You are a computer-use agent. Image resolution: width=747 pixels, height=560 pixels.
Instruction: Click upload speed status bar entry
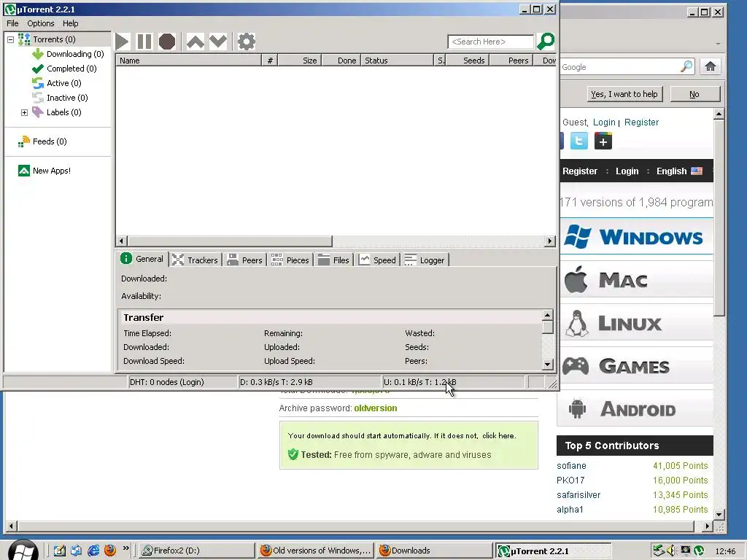pyautogui.click(x=454, y=382)
